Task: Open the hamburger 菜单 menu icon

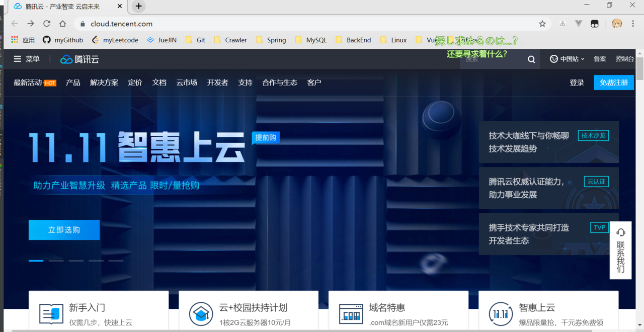Action: tap(18, 59)
